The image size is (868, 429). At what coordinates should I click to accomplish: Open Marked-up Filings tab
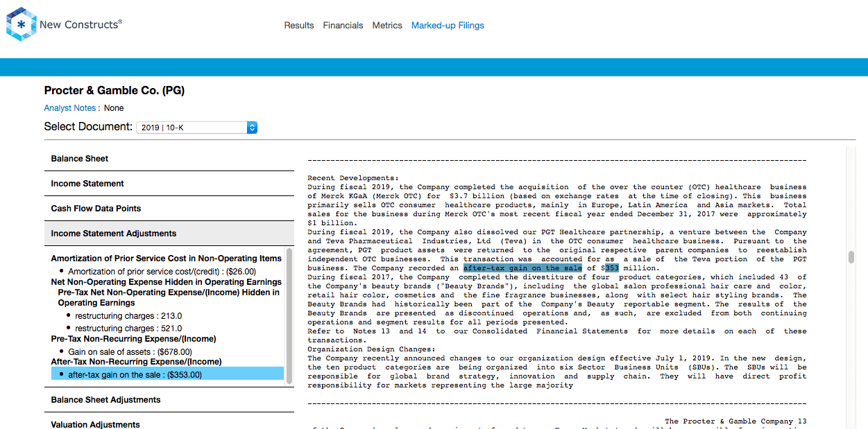pos(448,26)
